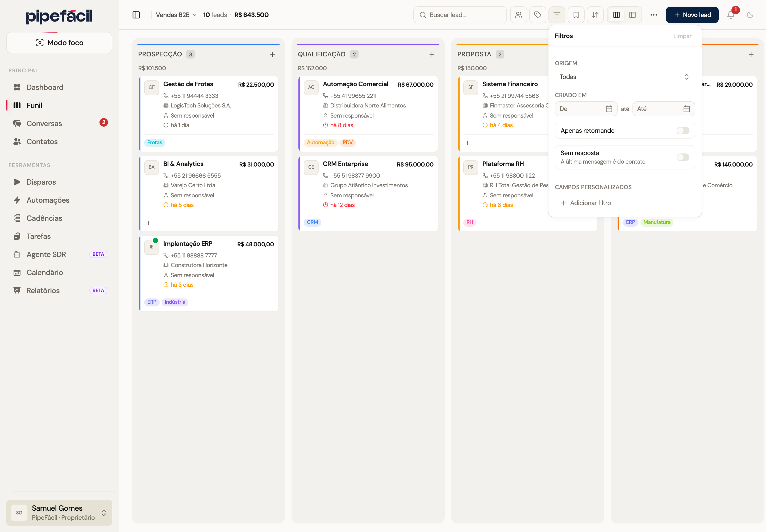
Task: Expand Samuel Gomes account menu
Action: [59, 513]
